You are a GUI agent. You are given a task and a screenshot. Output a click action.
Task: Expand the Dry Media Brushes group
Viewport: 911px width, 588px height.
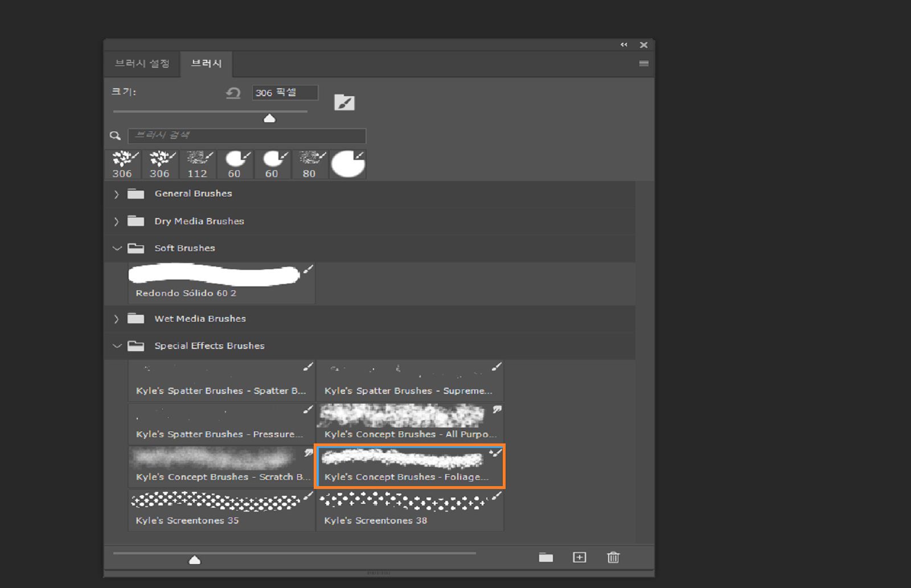(x=116, y=221)
